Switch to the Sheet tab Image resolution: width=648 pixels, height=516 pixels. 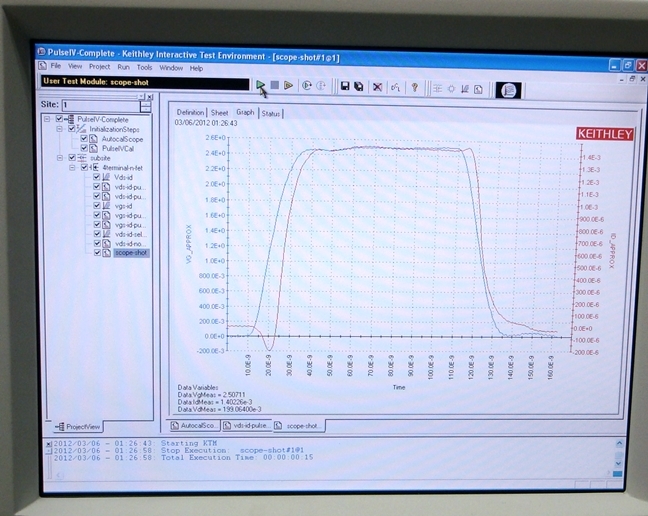pos(219,113)
